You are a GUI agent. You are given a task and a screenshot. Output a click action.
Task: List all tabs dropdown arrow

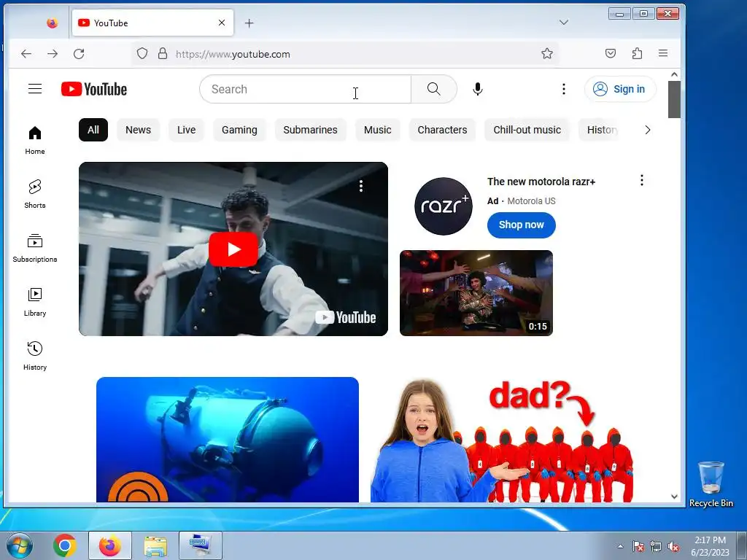pyautogui.click(x=564, y=23)
